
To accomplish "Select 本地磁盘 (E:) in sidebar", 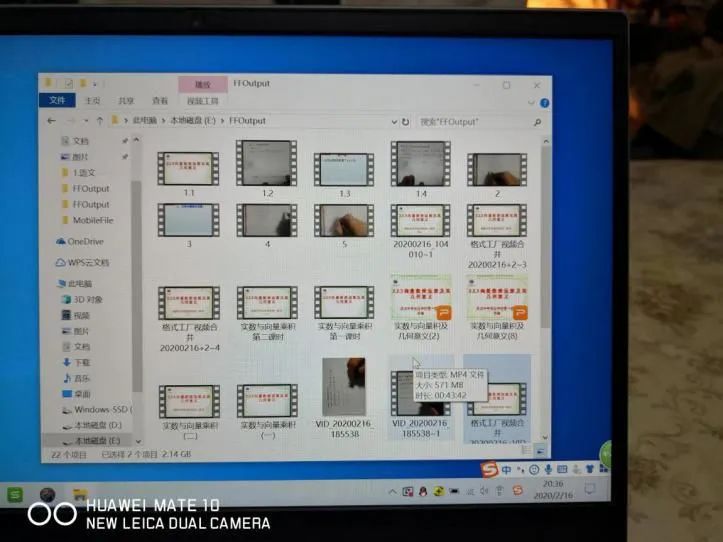I will coord(91,441).
